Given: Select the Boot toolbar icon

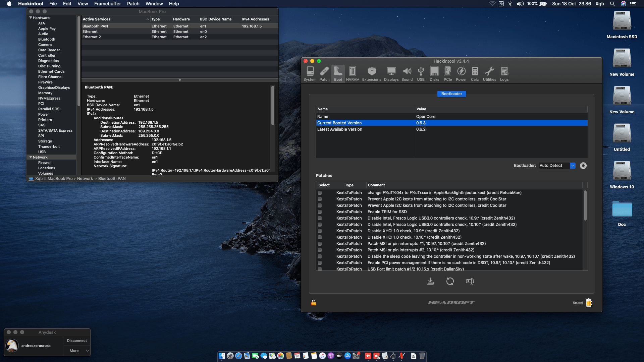Looking at the screenshot, I should pos(338,74).
